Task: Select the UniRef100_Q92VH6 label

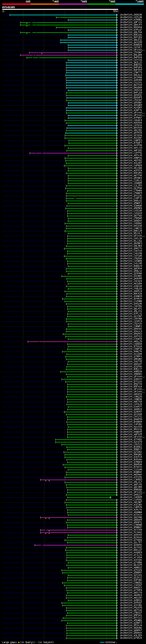Action: [x=131, y=517]
